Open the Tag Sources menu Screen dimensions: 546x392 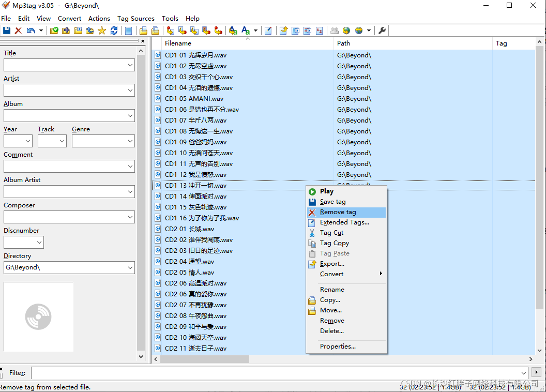(136, 19)
